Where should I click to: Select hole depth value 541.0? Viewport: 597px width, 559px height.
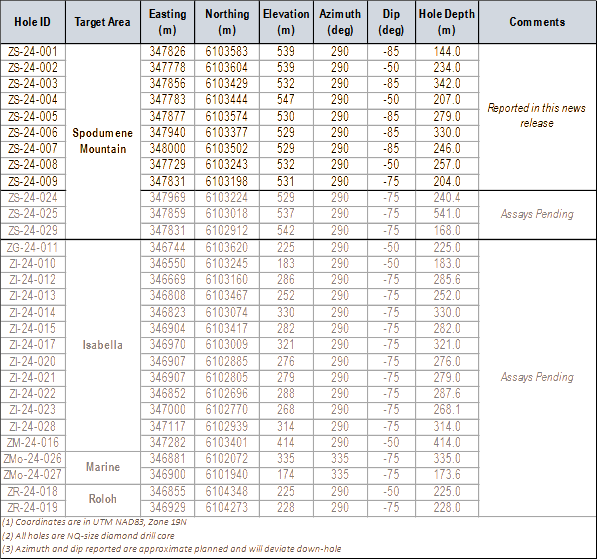point(447,214)
